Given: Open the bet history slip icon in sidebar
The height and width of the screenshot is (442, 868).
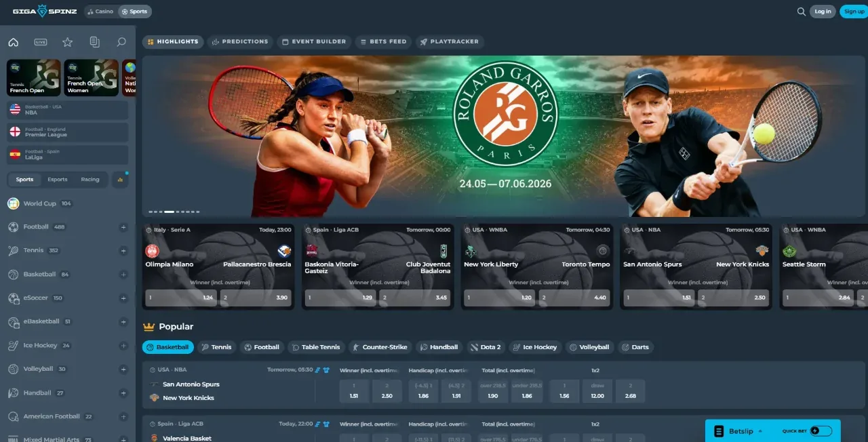Looking at the screenshot, I should (x=94, y=42).
